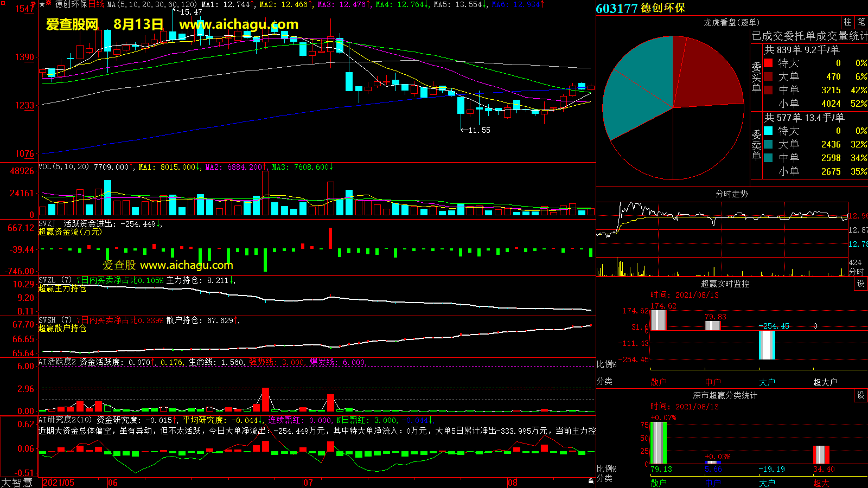Open settings 设 for 超赢实时监控 panel
This screenshot has height=488, width=868.
click(860, 284)
